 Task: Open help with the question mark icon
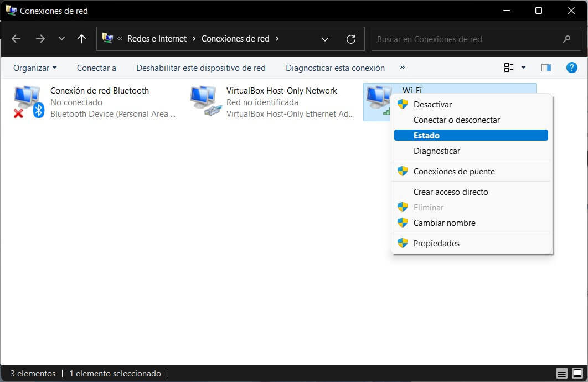pos(571,68)
